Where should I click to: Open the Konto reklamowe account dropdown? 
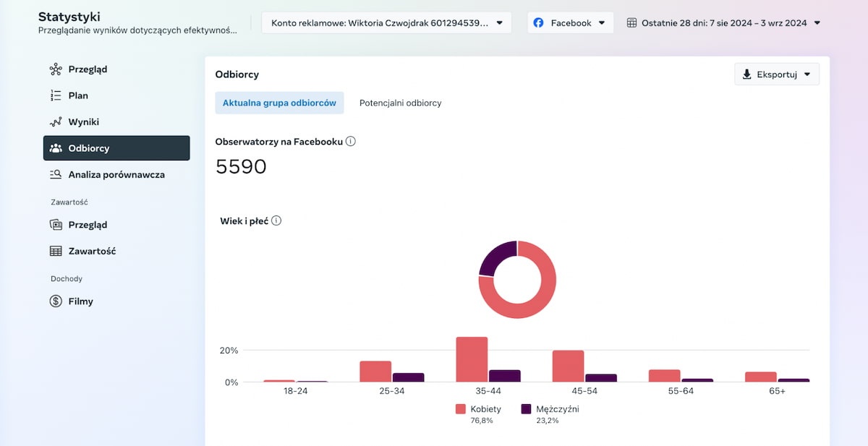(x=386, y=22)
